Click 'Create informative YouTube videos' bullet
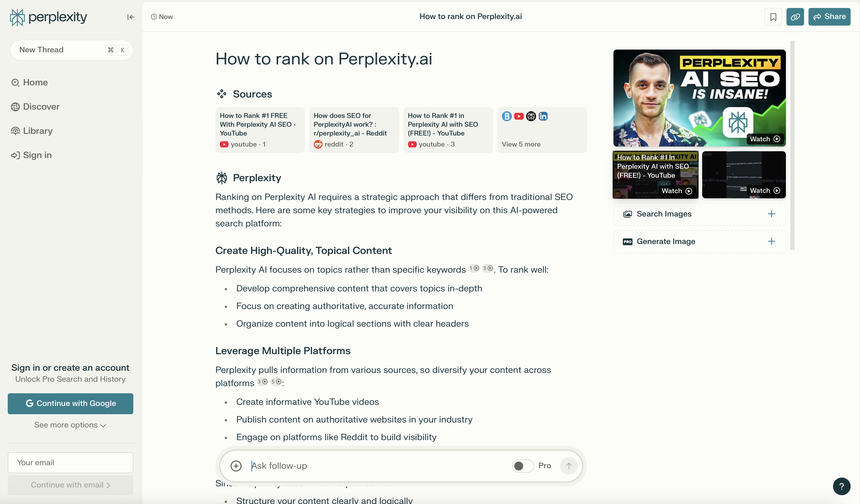Viewport: 860px width, 504px height. [307, 402]
